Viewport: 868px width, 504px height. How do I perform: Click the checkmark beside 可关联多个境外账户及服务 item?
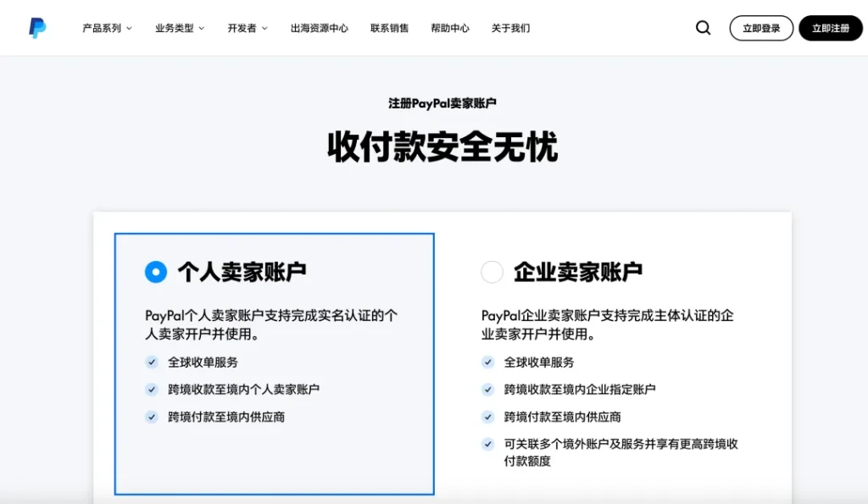tap(489, 443)
